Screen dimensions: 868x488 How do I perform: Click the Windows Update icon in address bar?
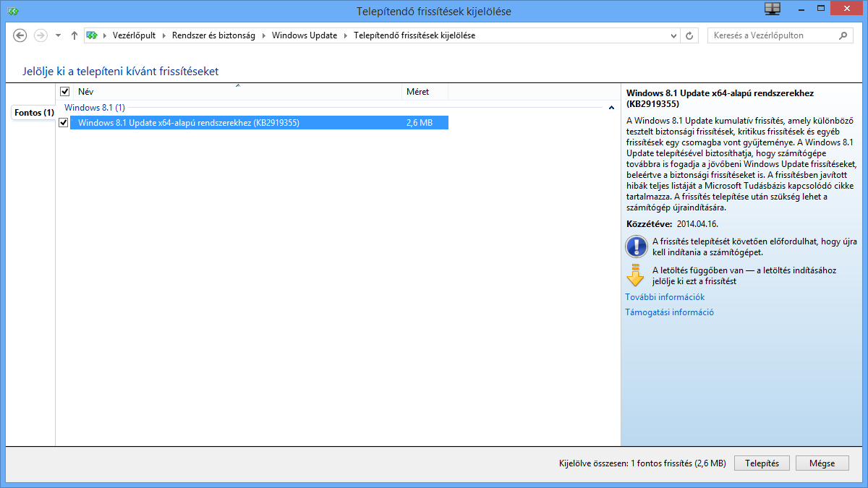click(x=92, y=35)
